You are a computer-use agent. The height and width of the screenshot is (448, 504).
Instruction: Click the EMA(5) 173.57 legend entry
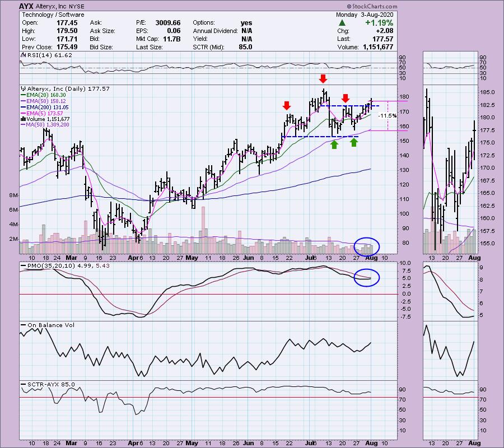[x=45, y=114]
